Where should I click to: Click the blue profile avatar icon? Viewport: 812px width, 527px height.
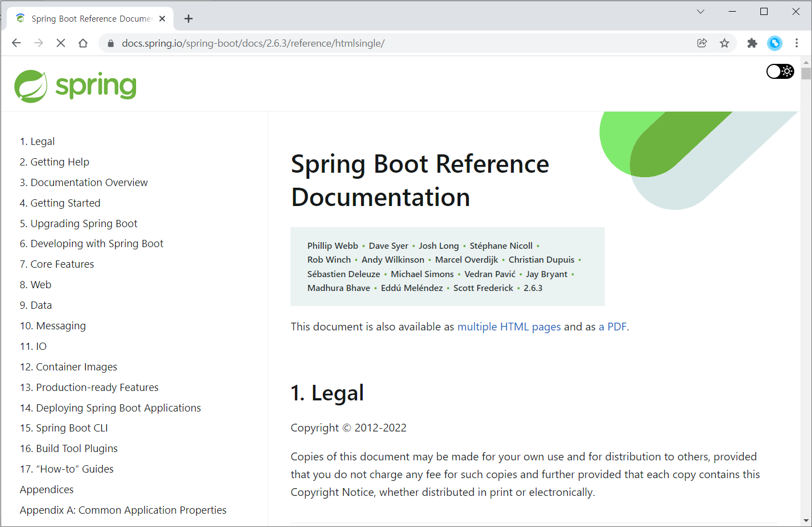(774, 43)
